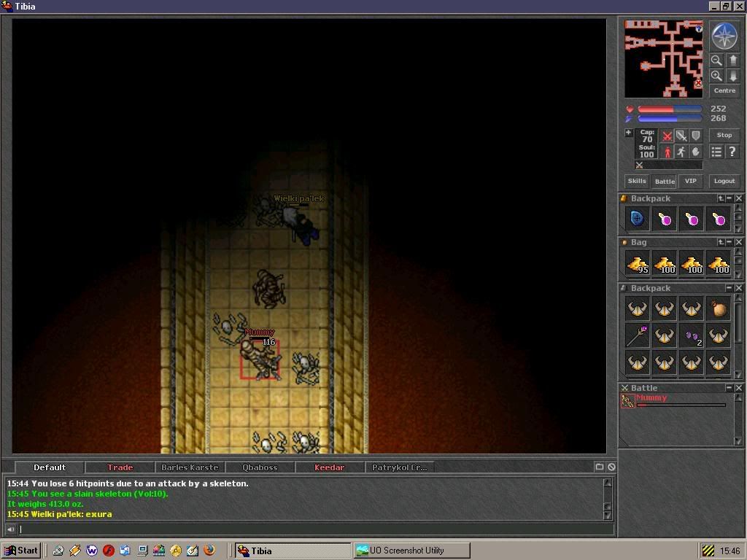This screenshot has height=560, width=747.
Task: Open the Trade chat tab
Action: [x=120, y=467]
